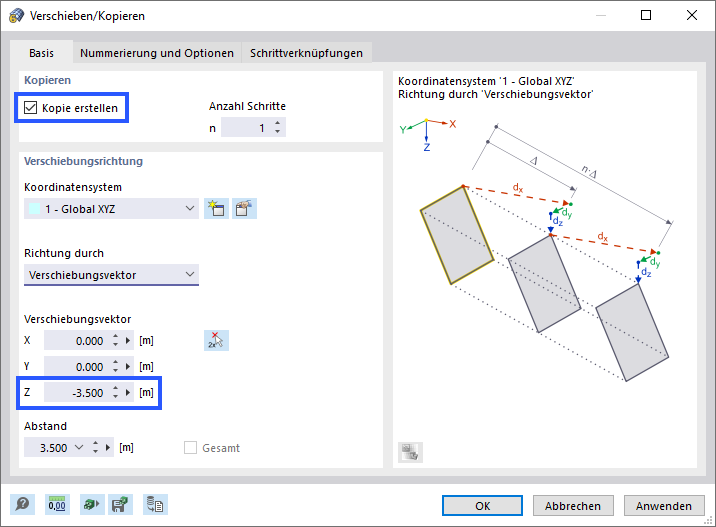Image resolution: width=716 pixels, height=527 pixels.
Task: Open the Schrittverknüpfungen tab
Action: tap(306, 53)
